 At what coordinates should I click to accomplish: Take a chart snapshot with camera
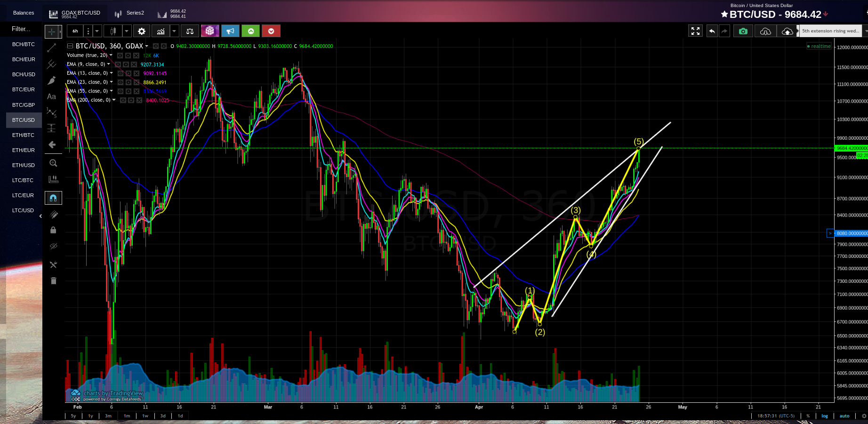pos(743,31)
